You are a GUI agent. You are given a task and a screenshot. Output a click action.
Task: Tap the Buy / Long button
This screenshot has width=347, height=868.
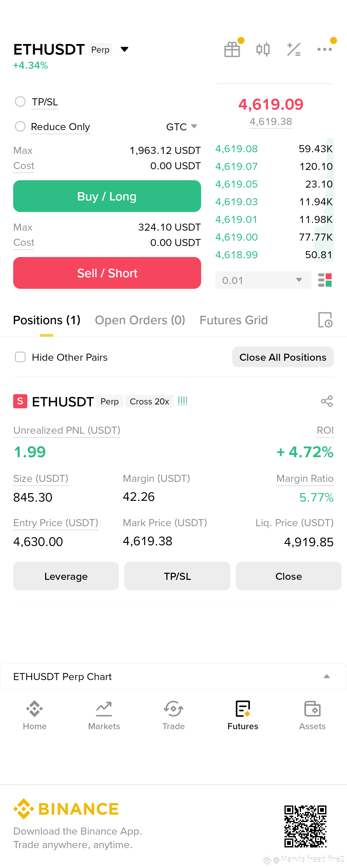tap(107, 196)
